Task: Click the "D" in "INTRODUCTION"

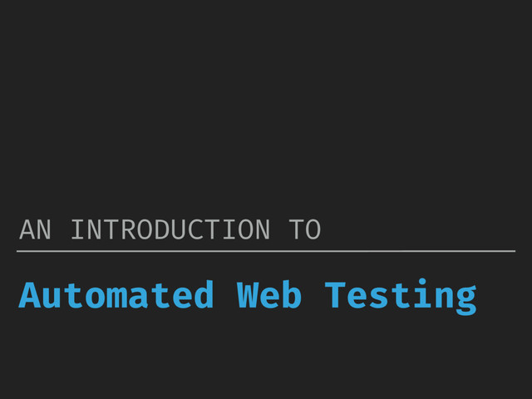Action: click(x=162, y=229)
